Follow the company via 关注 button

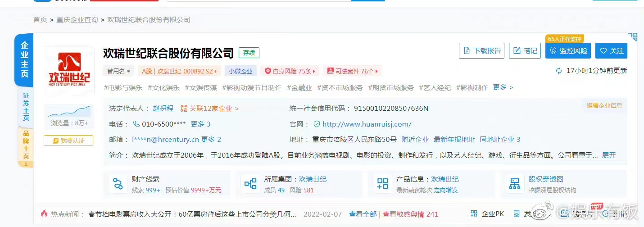611,51
